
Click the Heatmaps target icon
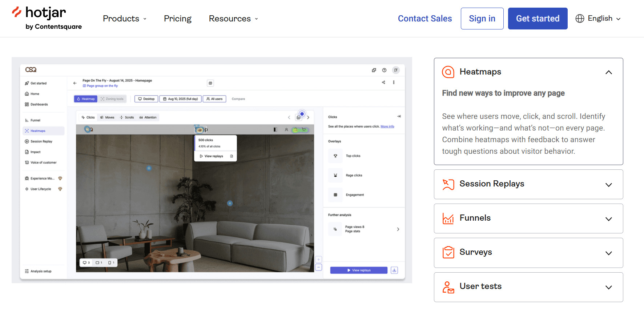coord(448,72)
